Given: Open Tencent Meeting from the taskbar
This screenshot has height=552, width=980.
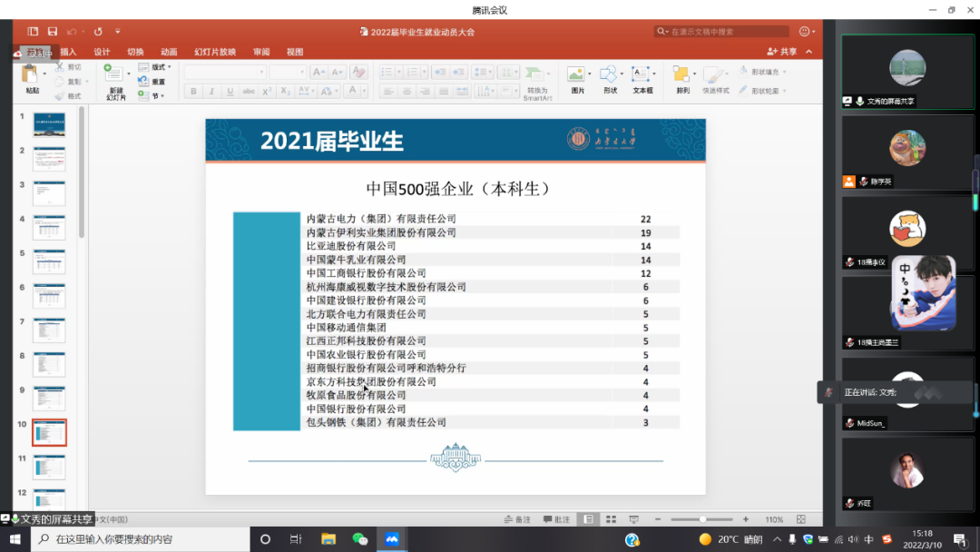Looking at the screenshot, I should click(x=392, y=539).
